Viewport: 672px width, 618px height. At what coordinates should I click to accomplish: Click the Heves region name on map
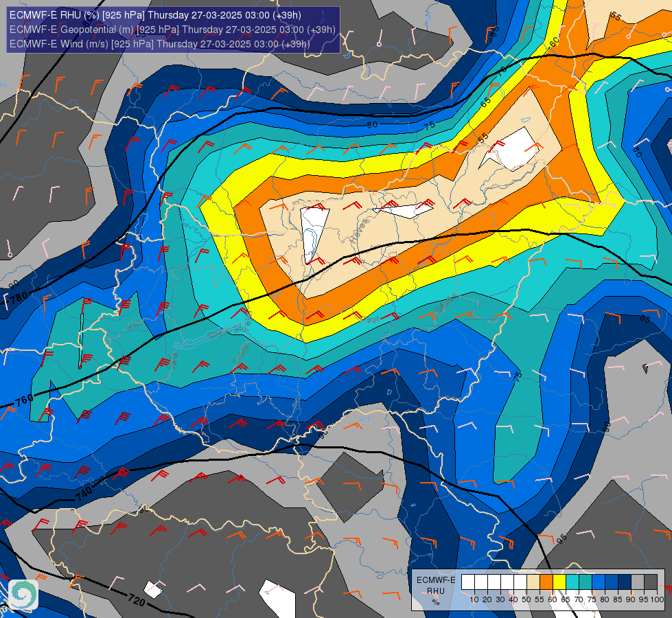[x=359, y=231]
